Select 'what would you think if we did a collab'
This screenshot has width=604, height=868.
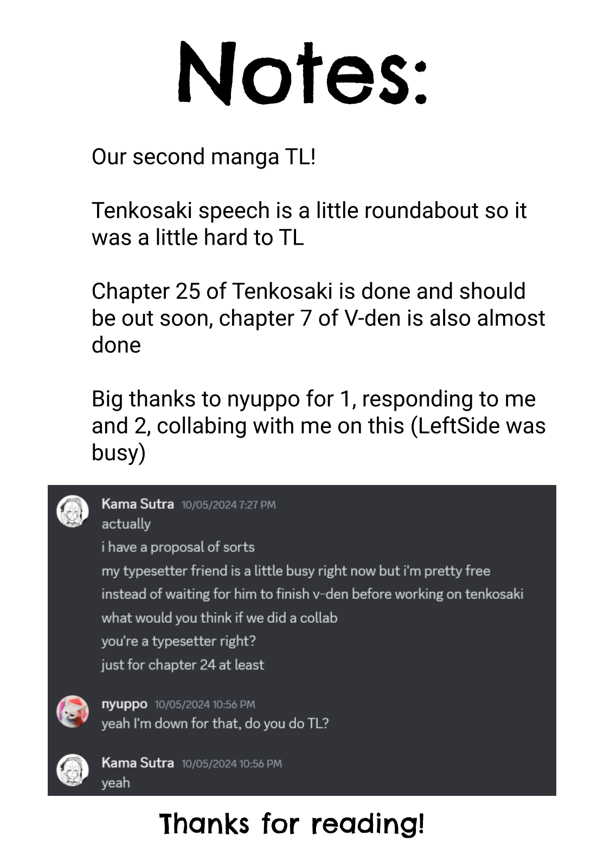[x=219, y=618]
